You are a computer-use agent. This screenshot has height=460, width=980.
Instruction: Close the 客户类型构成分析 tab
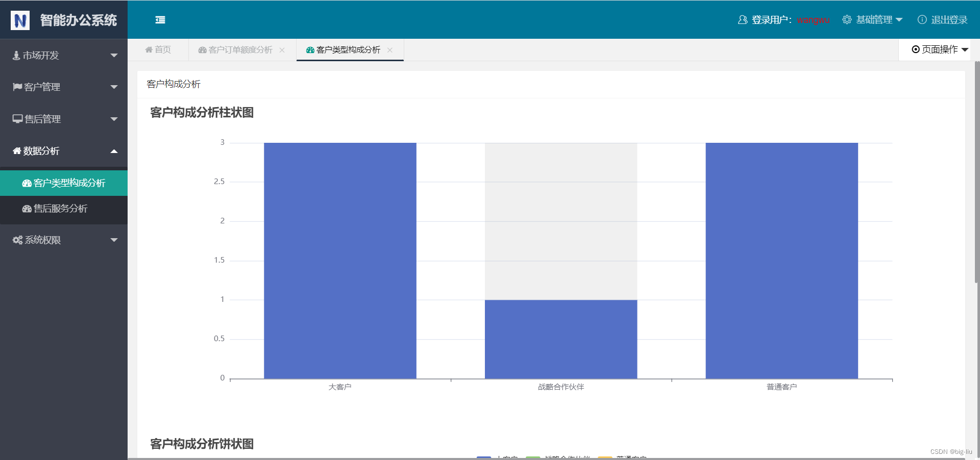pyautogui.click(x=390, y=50)
